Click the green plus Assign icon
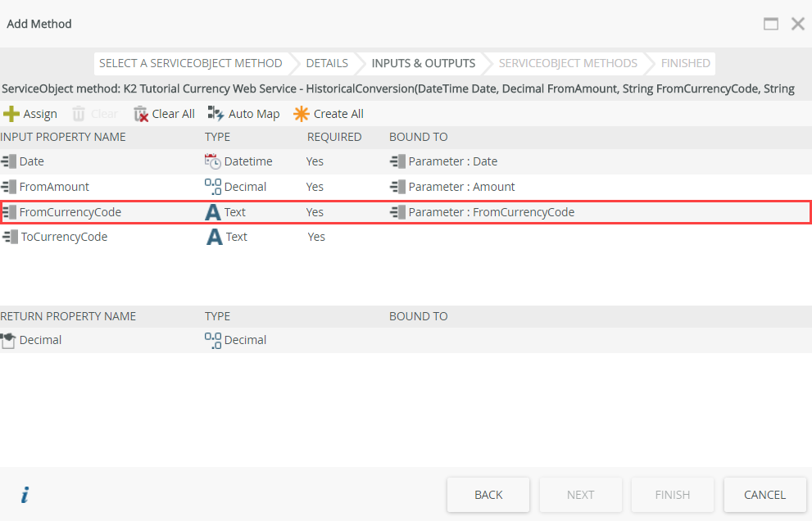This screenshot has width=812, height=521. coord(11,114)
